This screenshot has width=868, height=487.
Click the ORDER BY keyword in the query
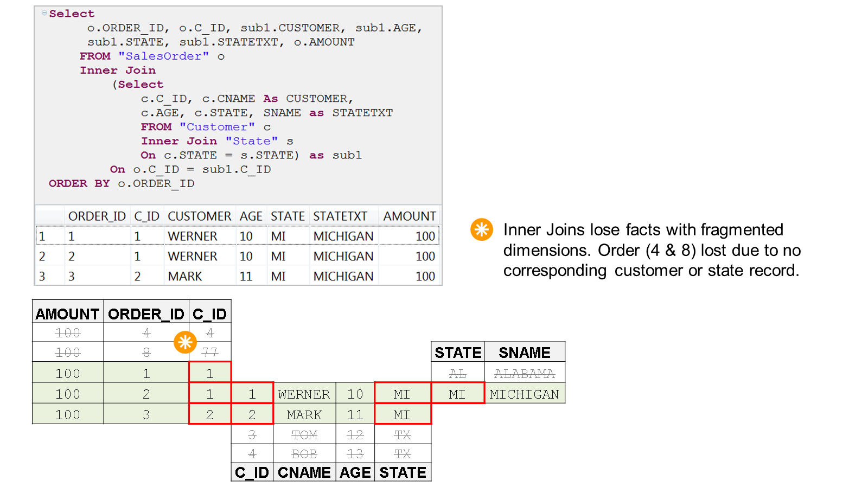(x=79, y=183)
